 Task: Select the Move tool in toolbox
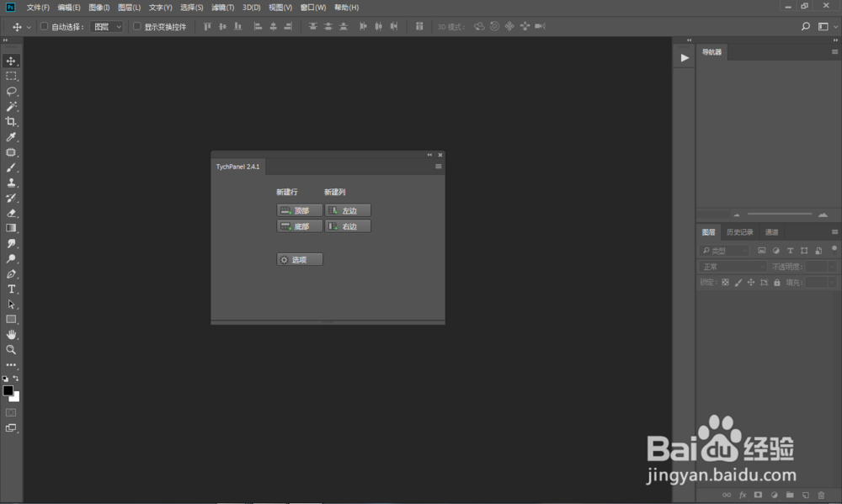point(11,61)
